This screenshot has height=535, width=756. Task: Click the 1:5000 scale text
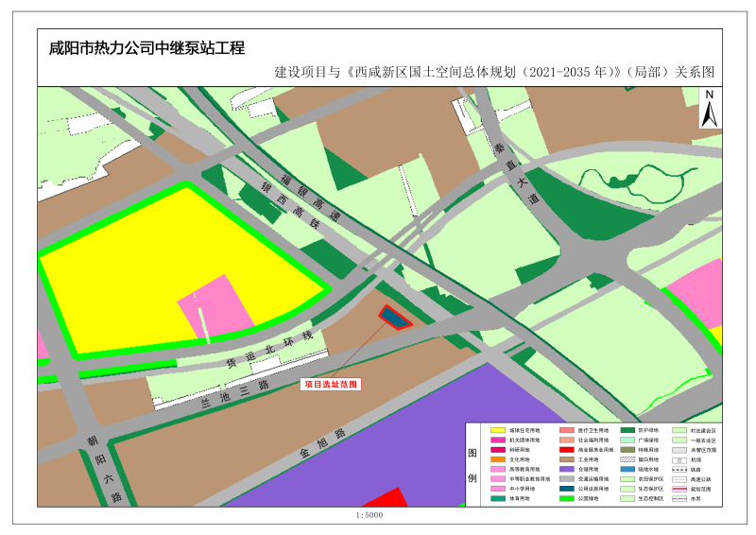[x=370, y=516]
